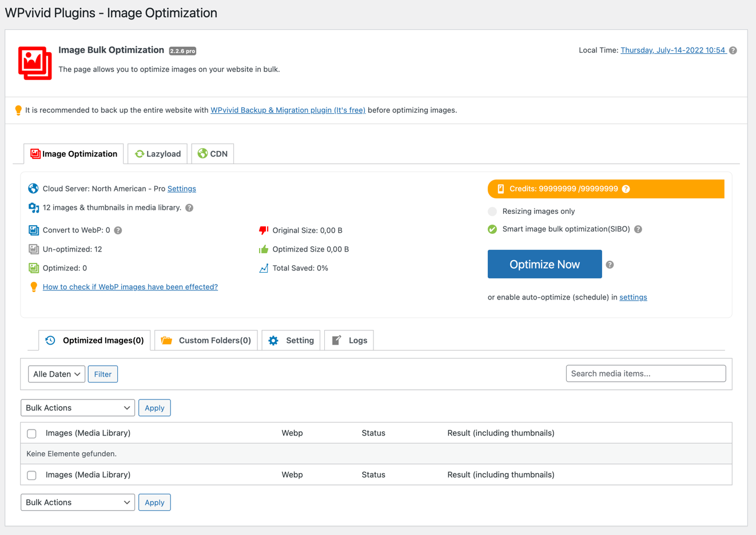756x535 pixels.
Task: Click red thumbs-down Original Size icon
Action: coord(264,230)
